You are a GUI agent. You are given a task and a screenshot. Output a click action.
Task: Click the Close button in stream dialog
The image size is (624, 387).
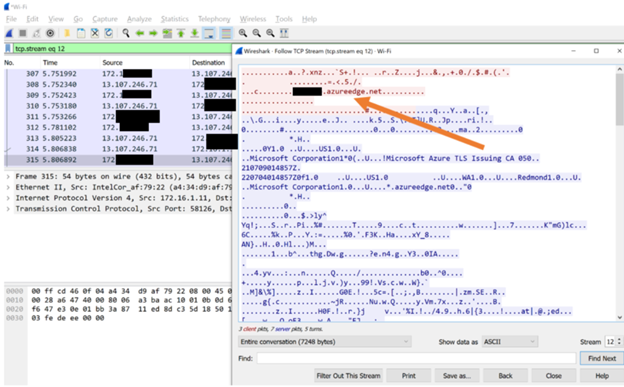[554, 376]
